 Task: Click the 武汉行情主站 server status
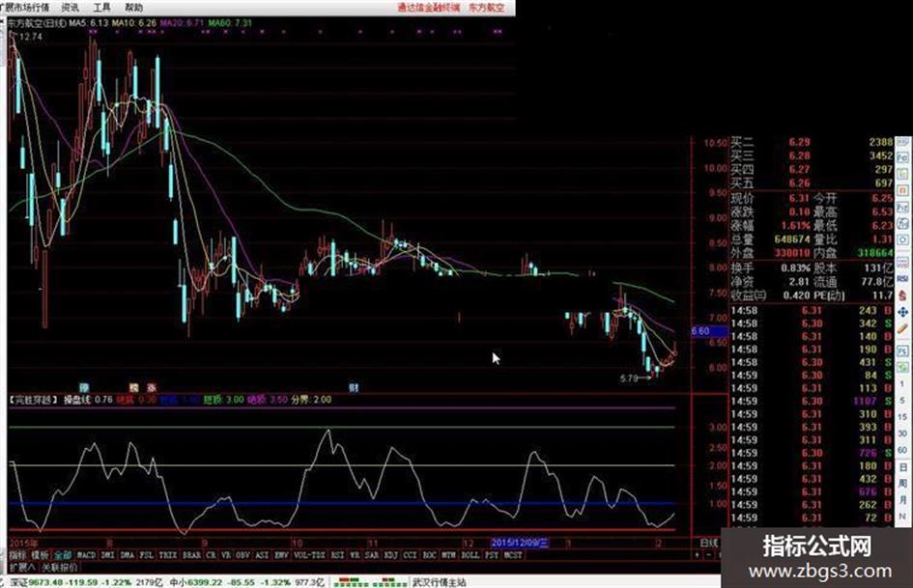coord(439,582)
